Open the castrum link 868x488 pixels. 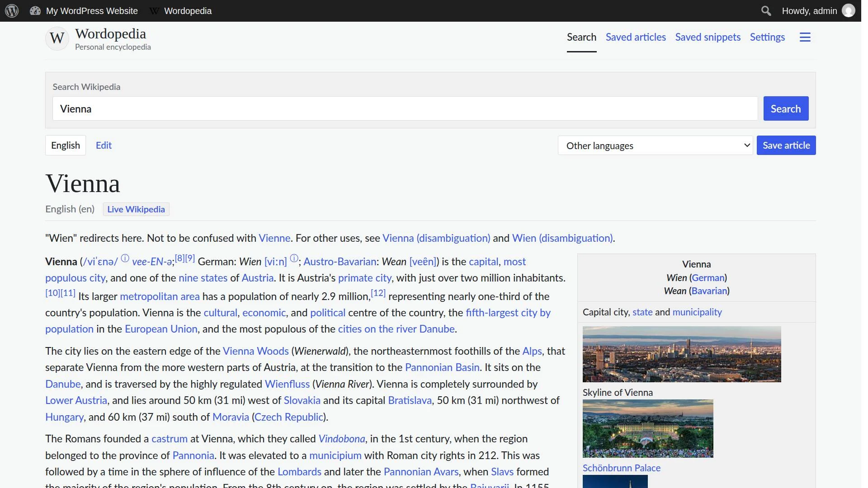tap(170, 439)
